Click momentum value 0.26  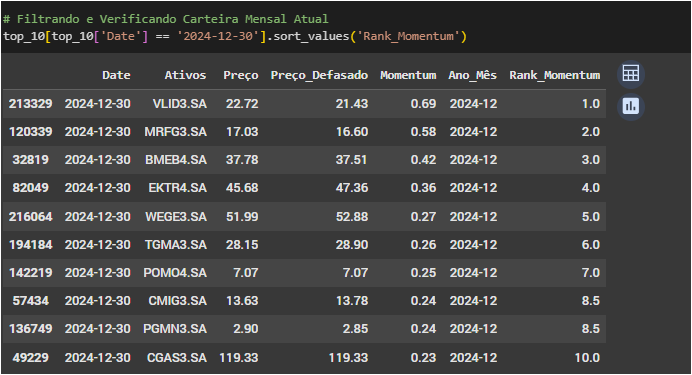[x=423, y=244]
